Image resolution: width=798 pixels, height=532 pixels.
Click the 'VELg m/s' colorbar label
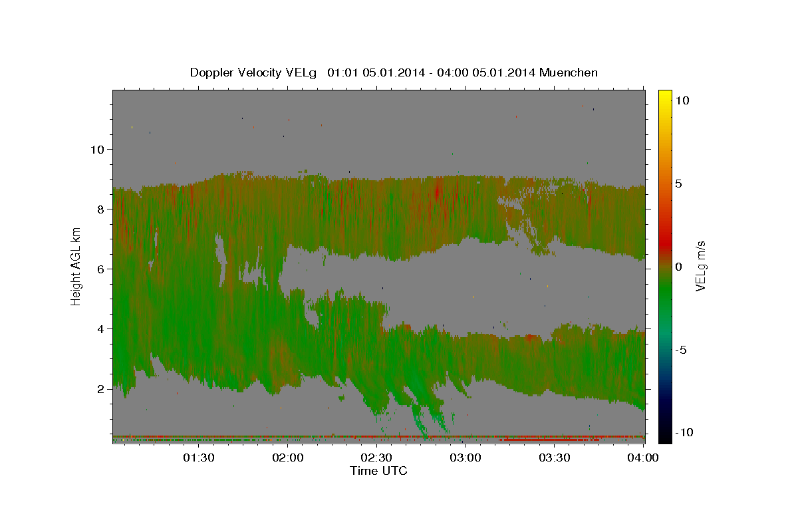pyautogui.click(x=700, y=265)
